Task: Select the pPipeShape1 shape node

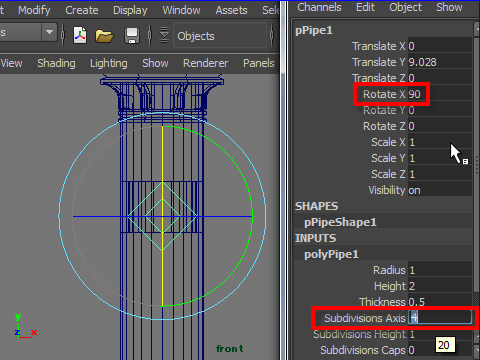Action: [x=340, y=222]
